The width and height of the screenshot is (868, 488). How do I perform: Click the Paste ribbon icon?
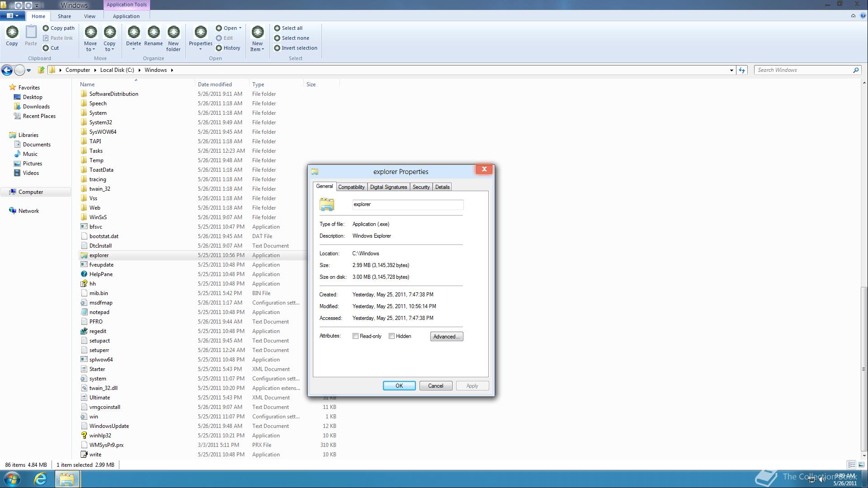(31, 32)
